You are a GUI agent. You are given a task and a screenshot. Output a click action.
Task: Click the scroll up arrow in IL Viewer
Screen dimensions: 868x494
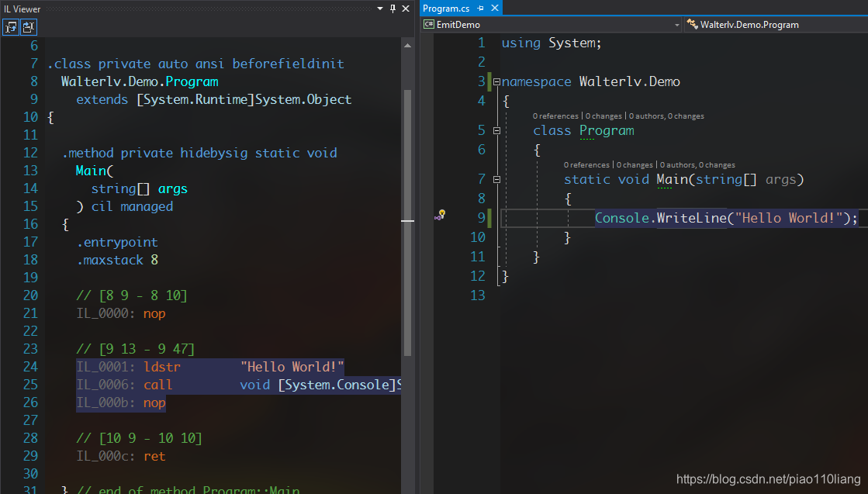[x=407, y=45]
